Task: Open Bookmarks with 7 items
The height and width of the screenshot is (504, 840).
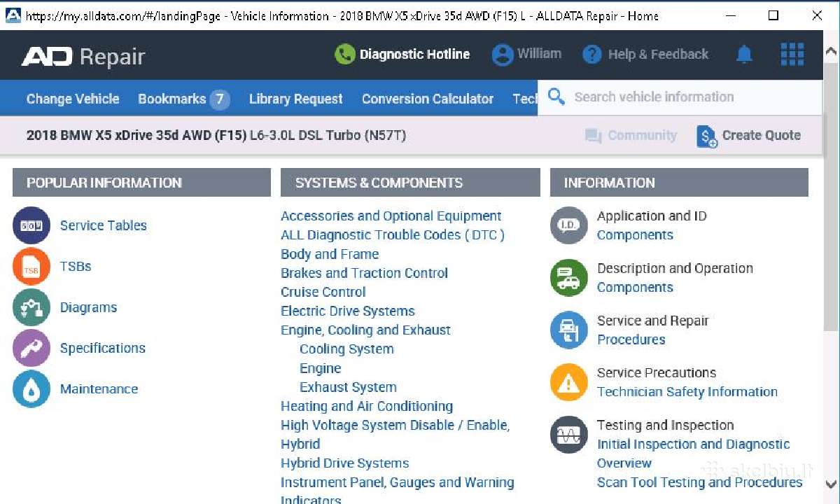Action: point(184,99)
